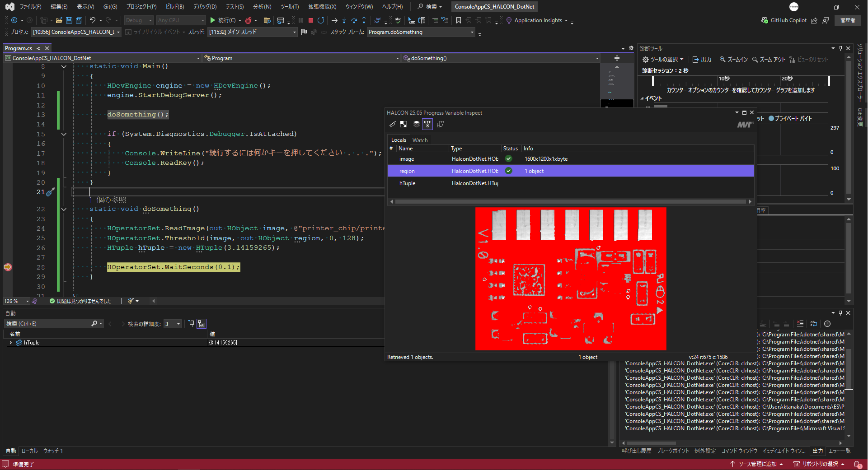Click the red Stop Debugging square icon

coord(311,20)
